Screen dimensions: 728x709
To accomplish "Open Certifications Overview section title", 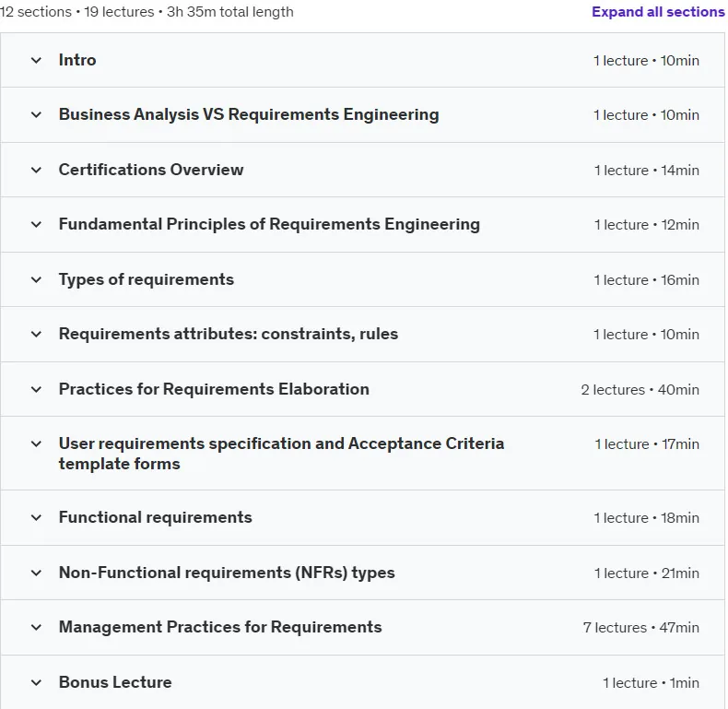I will [x=151, y=170].
